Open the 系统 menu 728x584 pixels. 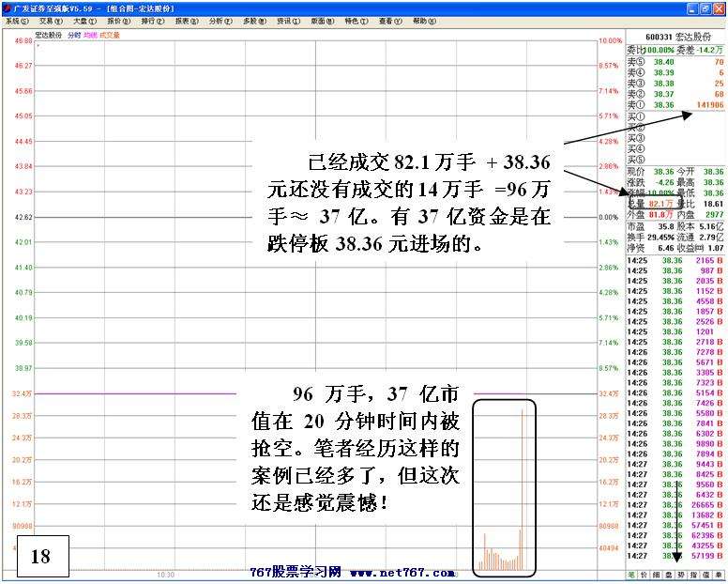pos(17,21)
